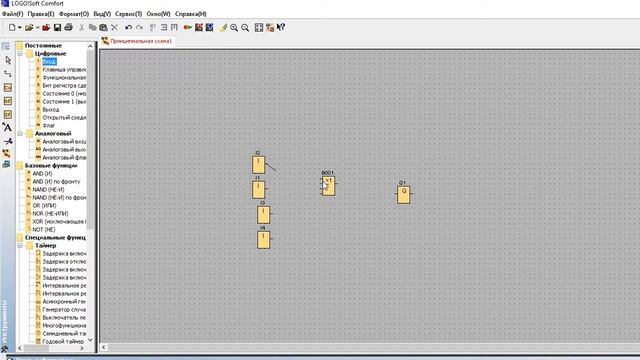Open the Справка menu
Screen dimensions: 640x360
pyautogui.click(x=191, y=14)
